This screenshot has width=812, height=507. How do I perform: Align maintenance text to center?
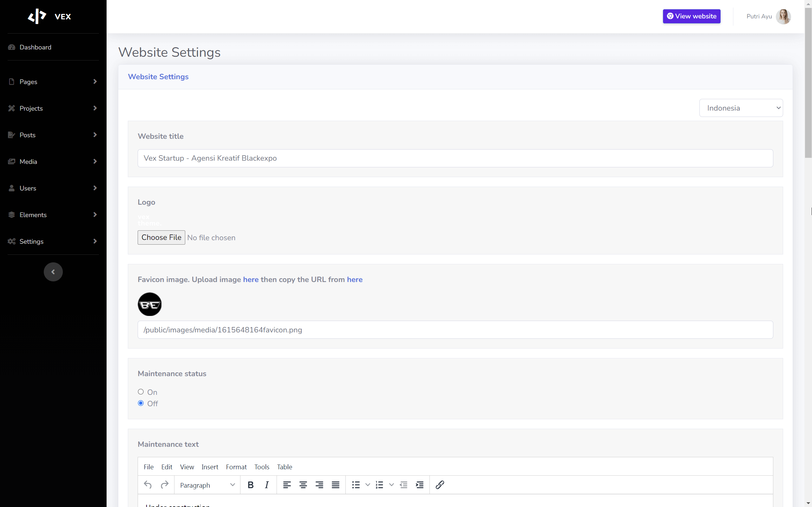point(303,485)
